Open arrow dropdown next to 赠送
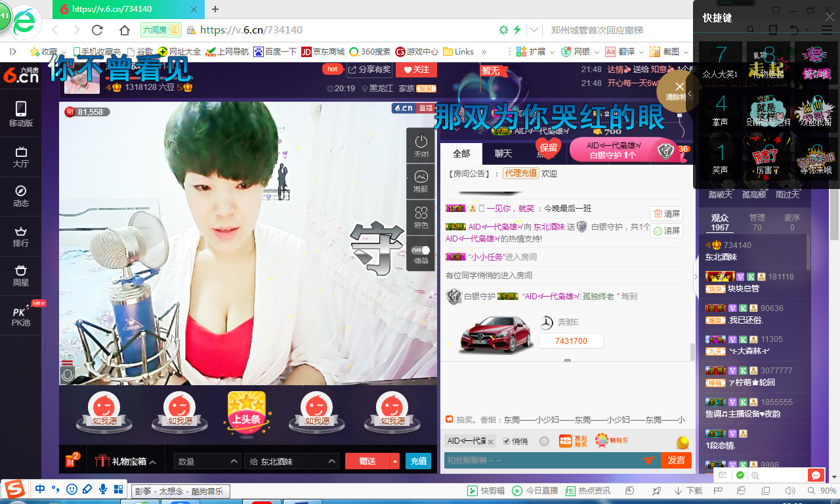The height and width of the screenshot is (504, 840). 394,461
